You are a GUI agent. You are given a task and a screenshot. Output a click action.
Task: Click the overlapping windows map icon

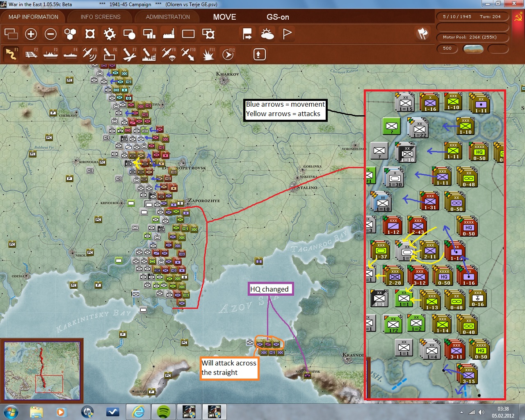click(11, 34)
